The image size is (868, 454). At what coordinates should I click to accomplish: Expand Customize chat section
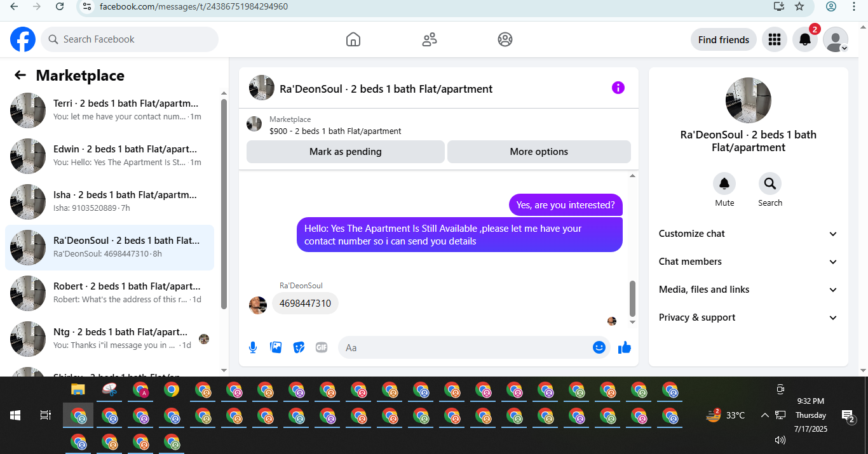tap(749, 234)
